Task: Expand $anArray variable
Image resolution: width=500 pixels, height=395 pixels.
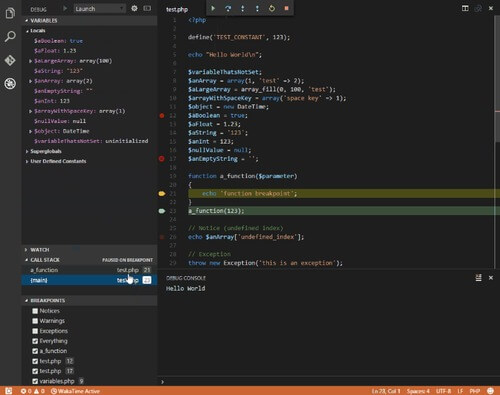Action: pos(30,81)
